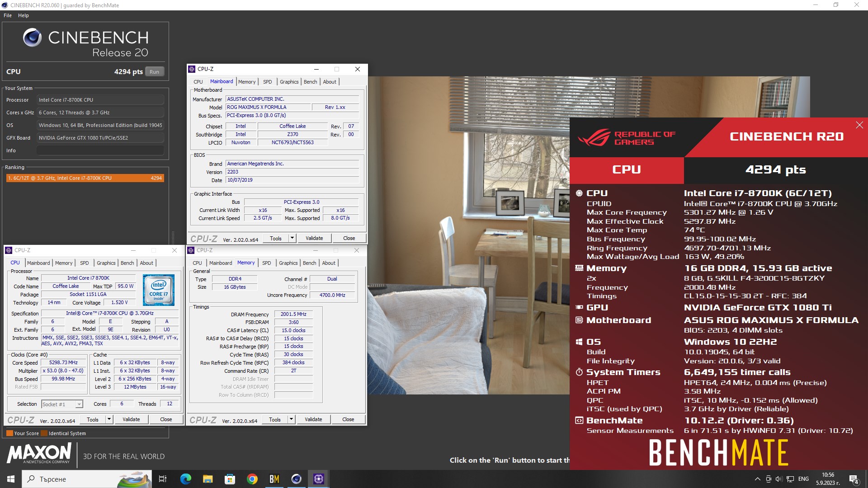The width and height of the screenshot is (868, 488).
Task: Open the volume control in the system tray
Action: (x=778, y=479)
